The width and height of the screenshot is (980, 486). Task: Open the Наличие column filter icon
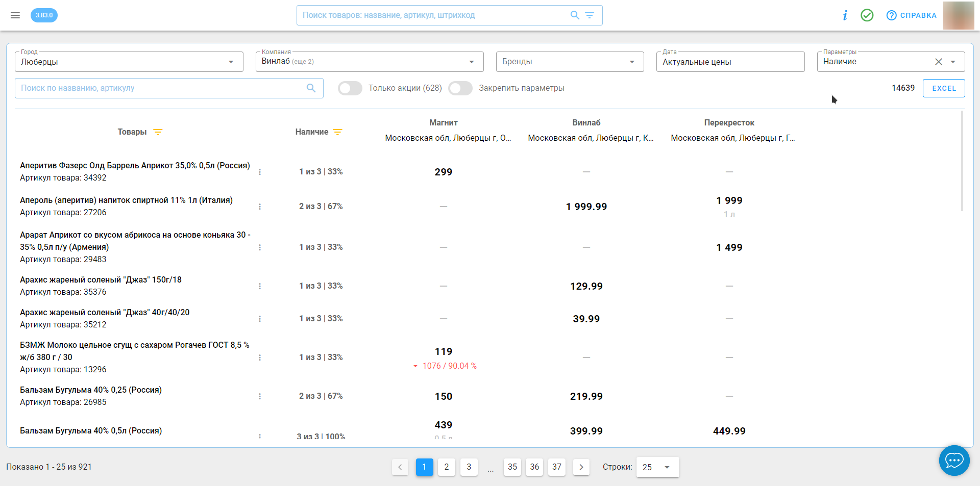tap(337, 132)
